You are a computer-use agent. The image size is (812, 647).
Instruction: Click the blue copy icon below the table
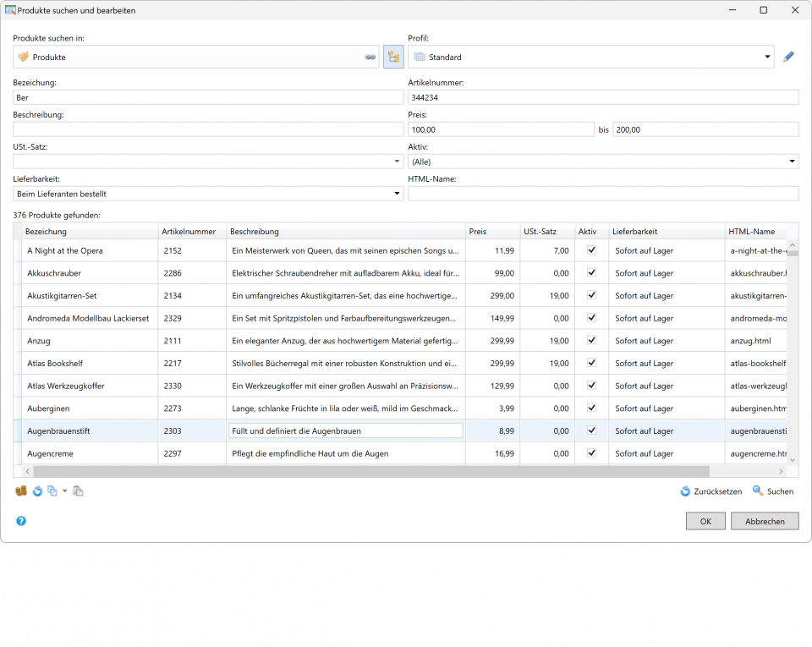pos(52,491)
